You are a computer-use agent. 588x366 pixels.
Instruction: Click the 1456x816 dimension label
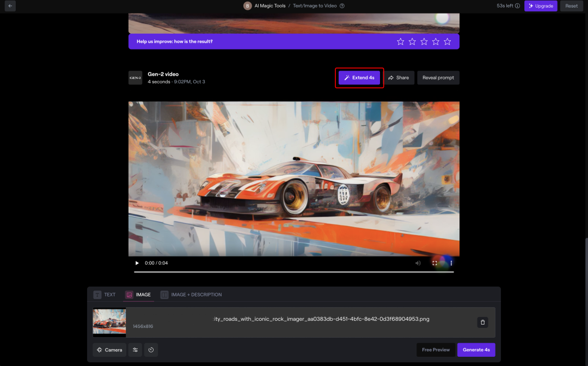coord(143,326)
